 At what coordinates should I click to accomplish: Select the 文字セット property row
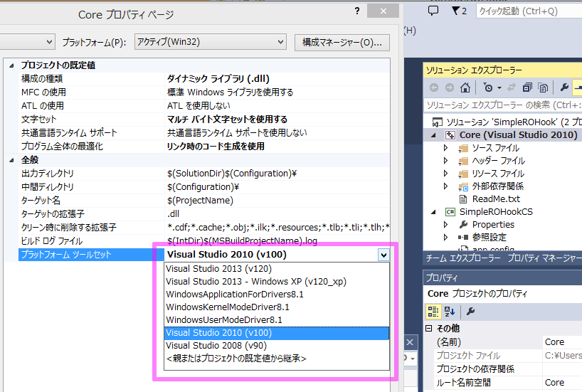coord(204,120)
